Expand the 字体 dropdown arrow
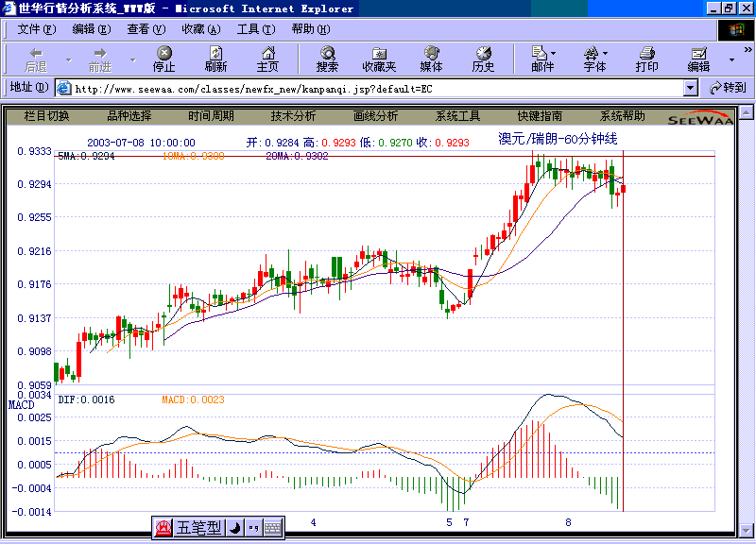Image resolution: width=756 pixels, height=544 pixels. click(605, 53)
